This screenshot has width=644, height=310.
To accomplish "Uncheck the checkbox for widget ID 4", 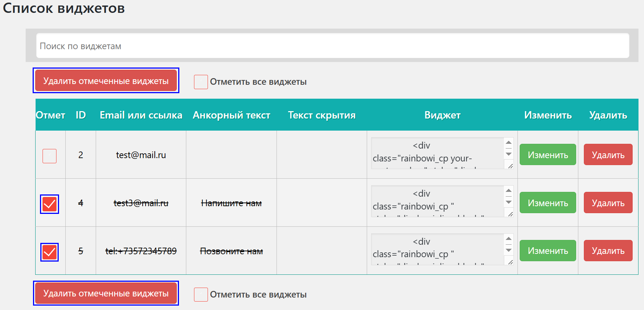I will click(x=50, y=204).
